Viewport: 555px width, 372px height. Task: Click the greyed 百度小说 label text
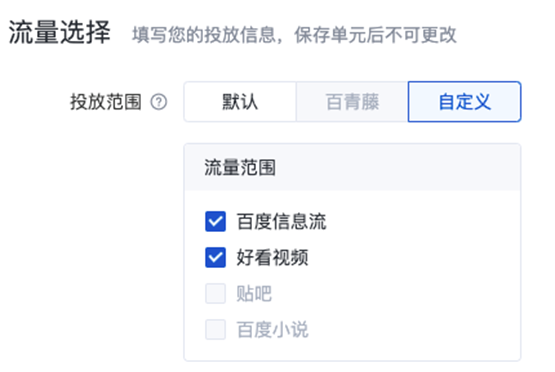273,330
